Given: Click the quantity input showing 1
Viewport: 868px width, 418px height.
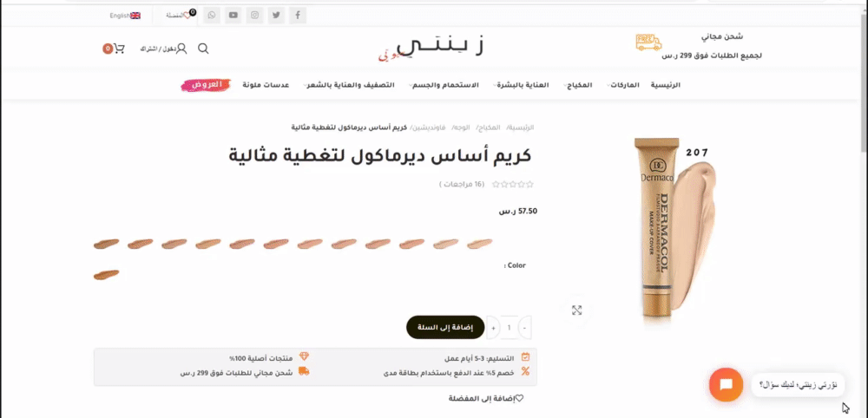Looking at the screenshot, I should tap(509, 329).
